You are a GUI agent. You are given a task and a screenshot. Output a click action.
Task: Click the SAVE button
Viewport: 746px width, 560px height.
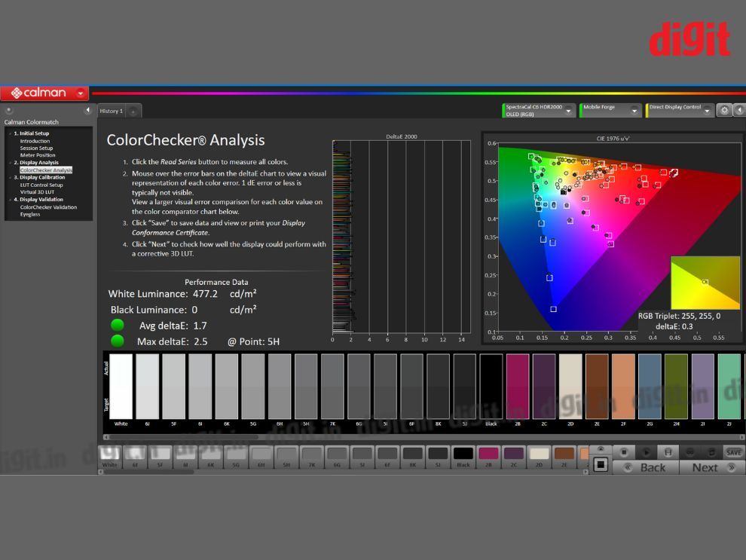[733, 452]
